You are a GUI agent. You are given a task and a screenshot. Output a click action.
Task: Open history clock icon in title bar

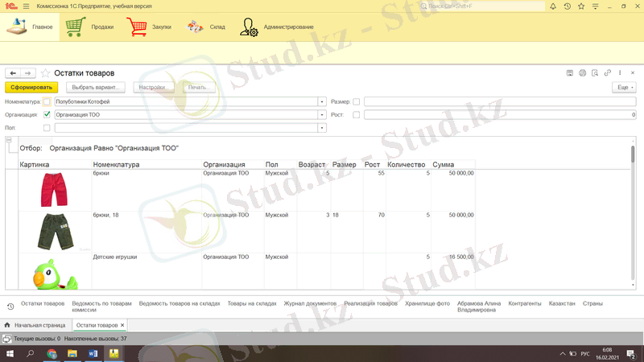click(x=568, y=6)
